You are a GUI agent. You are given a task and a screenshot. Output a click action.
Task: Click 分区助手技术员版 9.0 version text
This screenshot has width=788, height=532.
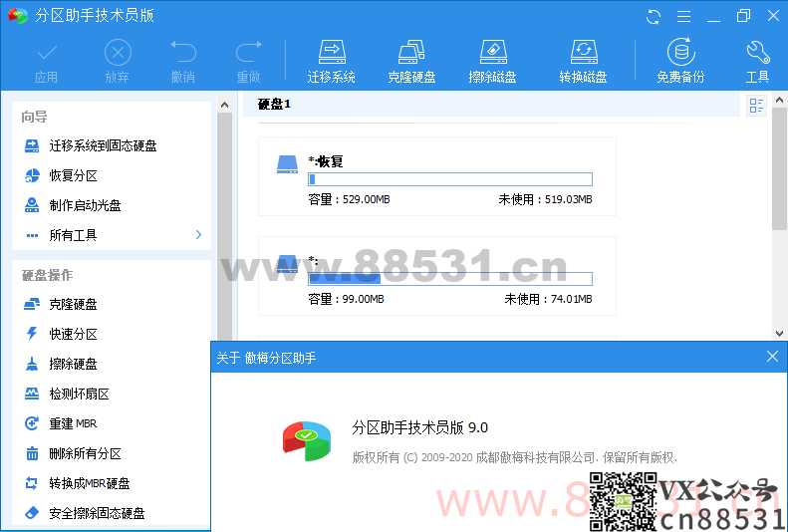[420, 428]
